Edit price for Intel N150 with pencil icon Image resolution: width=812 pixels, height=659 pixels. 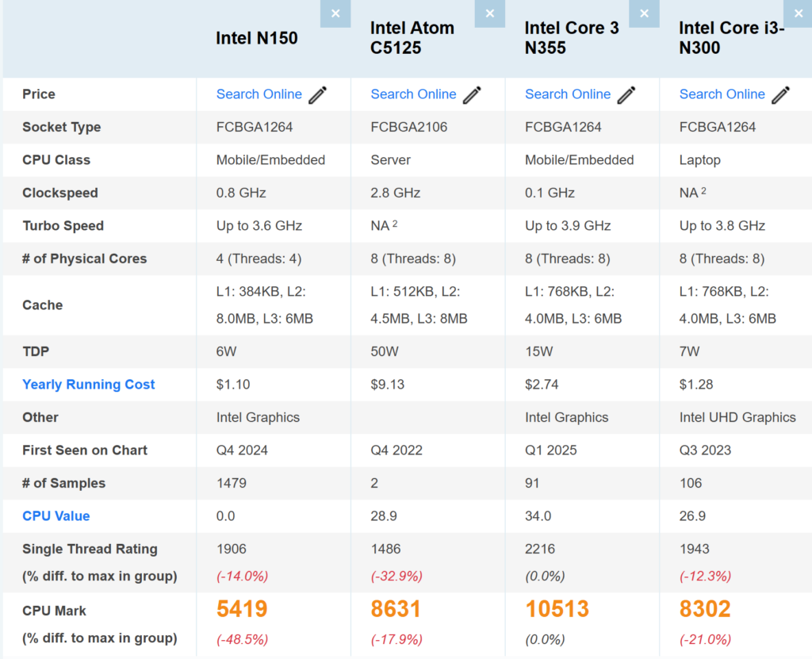click(x=318, y=95)
